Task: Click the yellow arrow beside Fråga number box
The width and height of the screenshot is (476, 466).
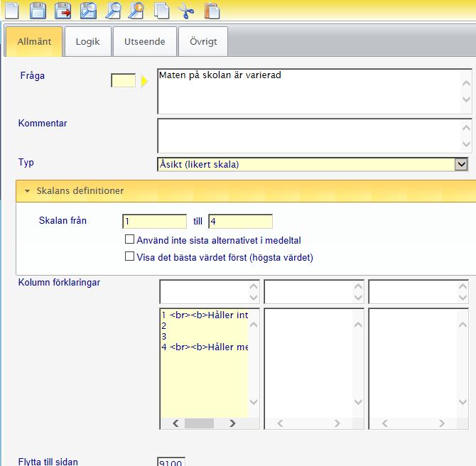Action: click(x=144, y=81)
